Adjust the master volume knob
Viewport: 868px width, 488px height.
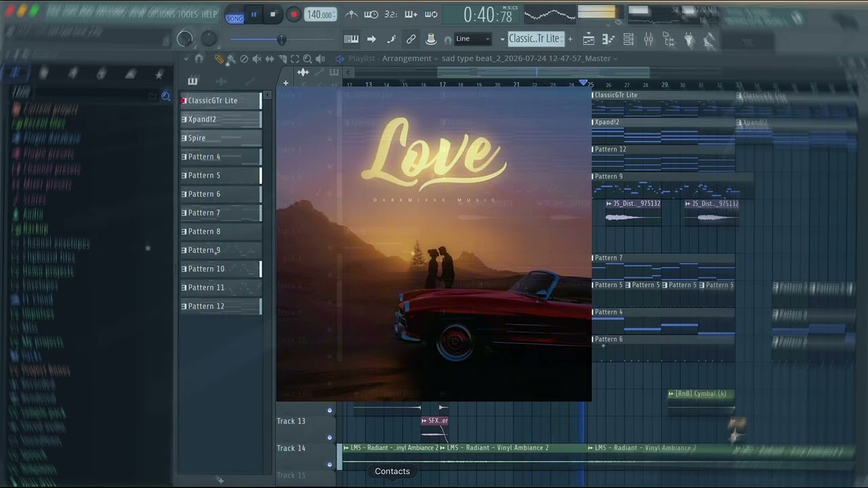pyautogui.click(x=184, y=39)
